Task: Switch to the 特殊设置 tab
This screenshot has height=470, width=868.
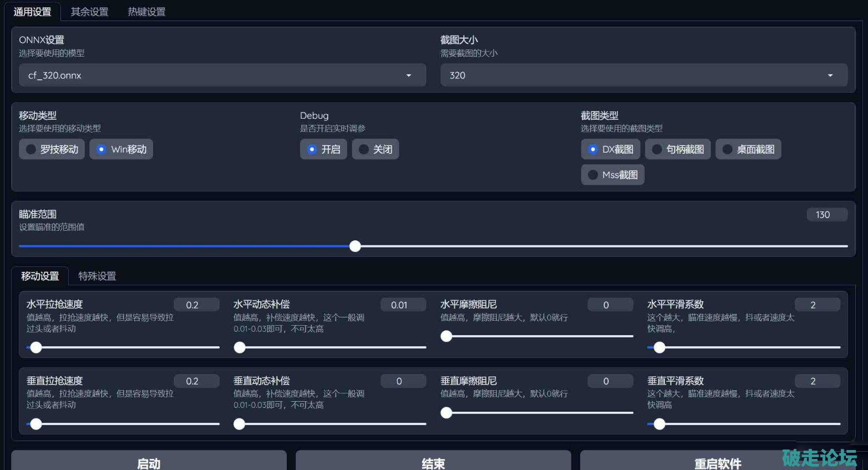Action: coord(97,276)
